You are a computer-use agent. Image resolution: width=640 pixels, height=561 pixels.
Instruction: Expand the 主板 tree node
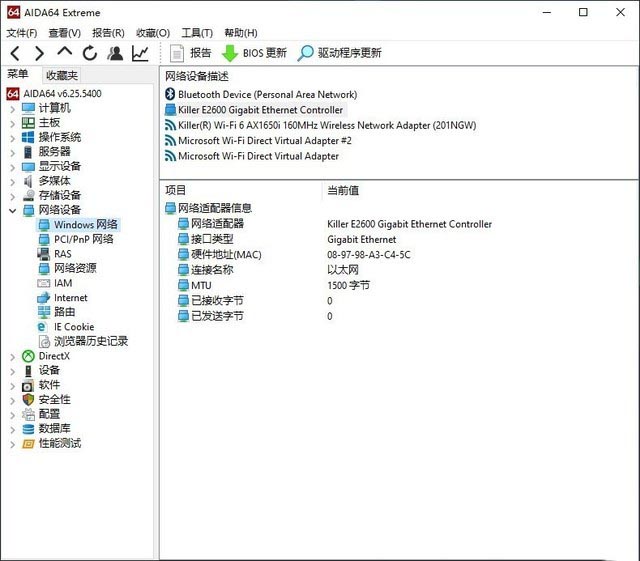(x=13, y=123)
